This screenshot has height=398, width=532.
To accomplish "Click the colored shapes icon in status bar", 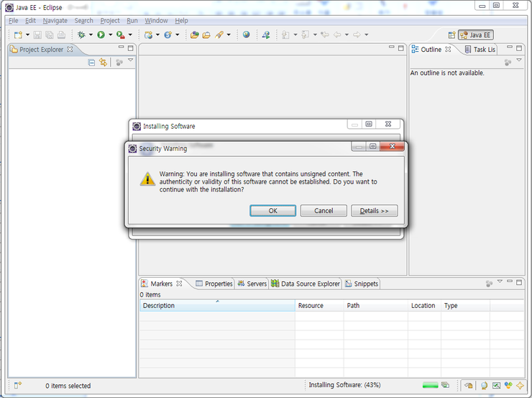I will 508,386.
